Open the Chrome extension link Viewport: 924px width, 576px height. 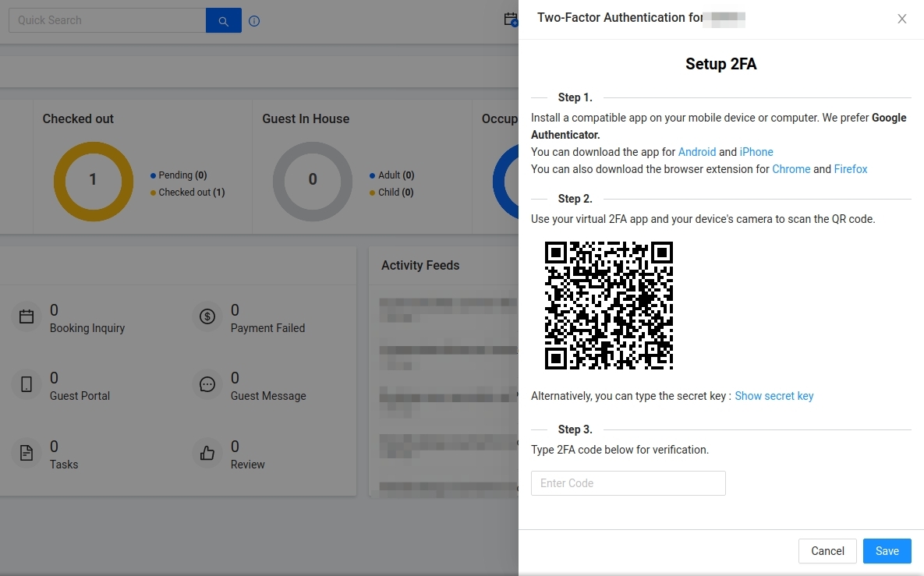791,169
